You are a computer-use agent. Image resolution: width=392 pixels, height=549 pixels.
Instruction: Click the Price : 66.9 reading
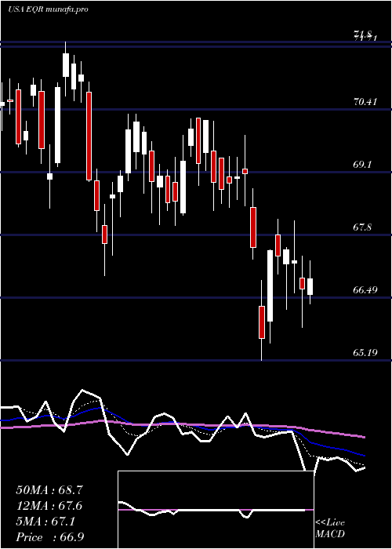pos(49,537)
